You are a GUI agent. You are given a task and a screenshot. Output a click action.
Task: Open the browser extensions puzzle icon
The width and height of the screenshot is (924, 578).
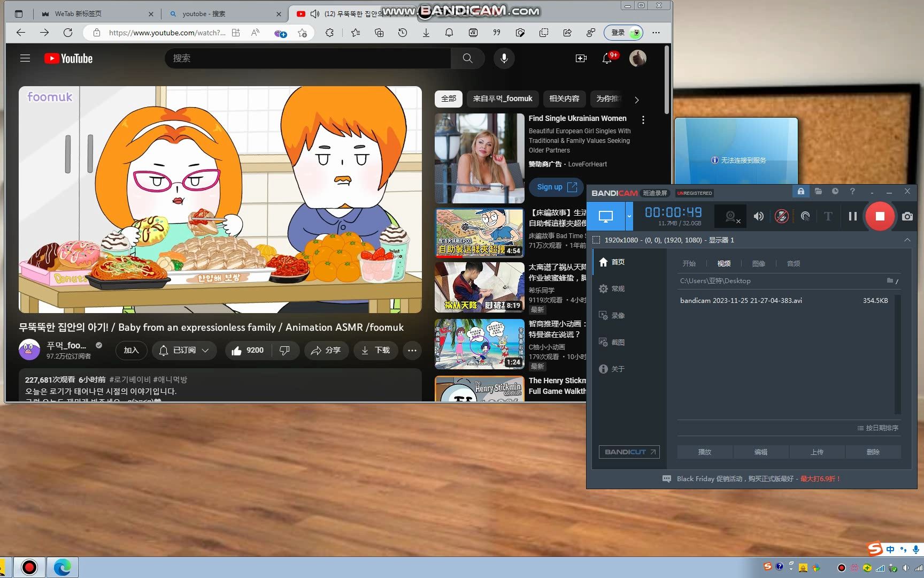pyautogui.click(x=329, y=33)
